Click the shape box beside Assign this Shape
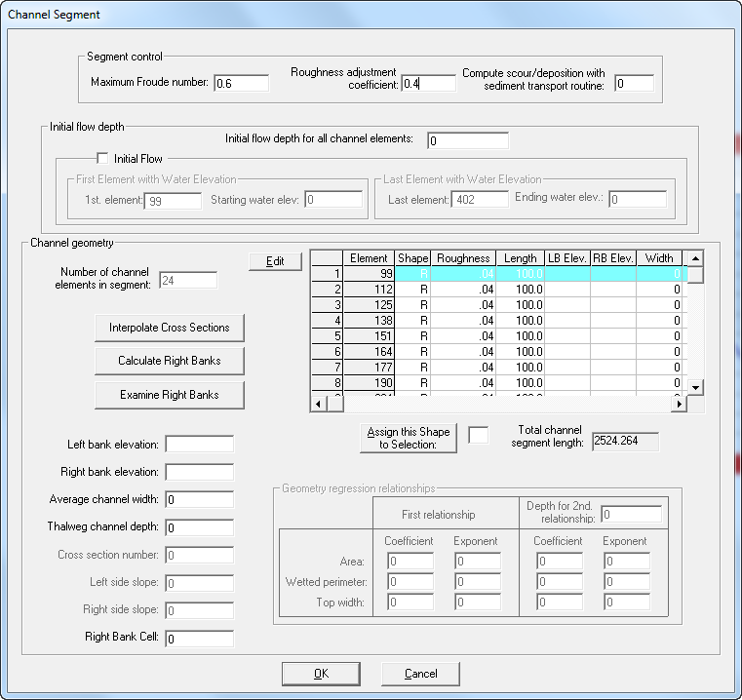742x700 pixels. point(478,436)
